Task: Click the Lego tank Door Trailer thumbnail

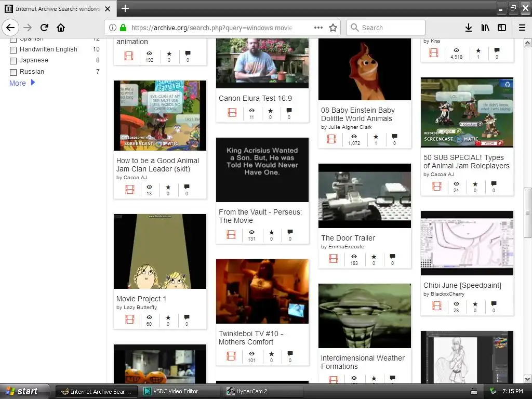Action: 365,196
